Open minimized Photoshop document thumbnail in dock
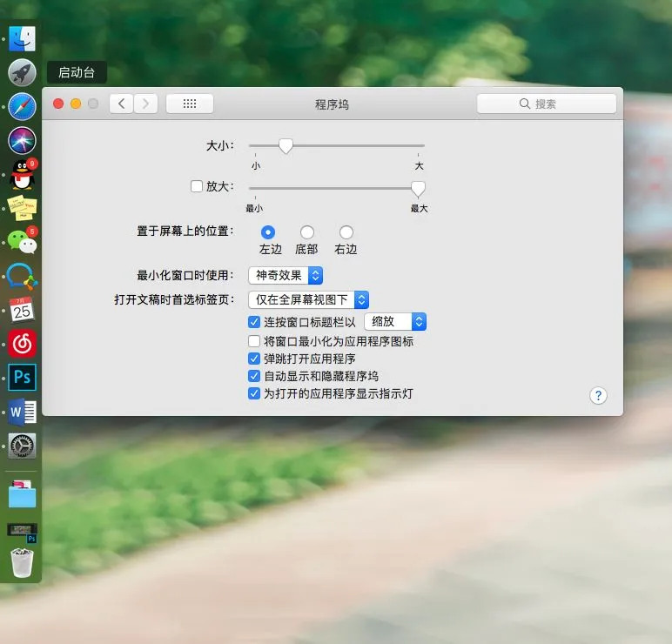Viewport: 672px width, 644px height. [x=23, y=532]
